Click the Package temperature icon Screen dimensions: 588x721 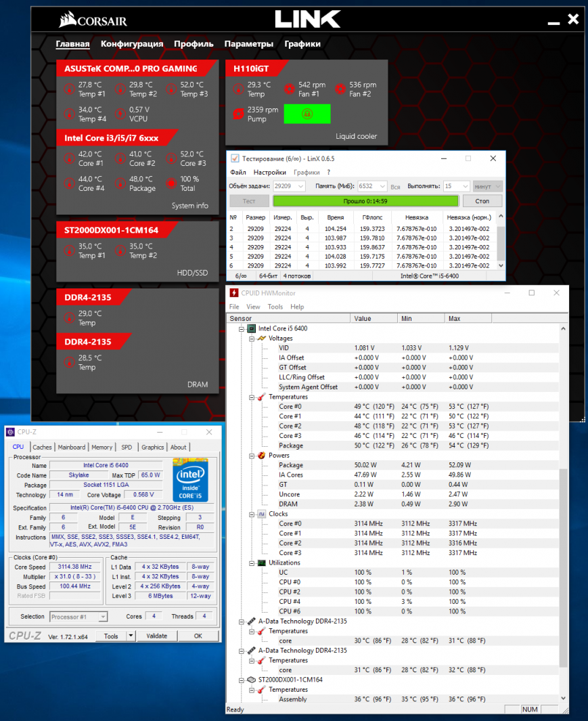tap(120, 183)
